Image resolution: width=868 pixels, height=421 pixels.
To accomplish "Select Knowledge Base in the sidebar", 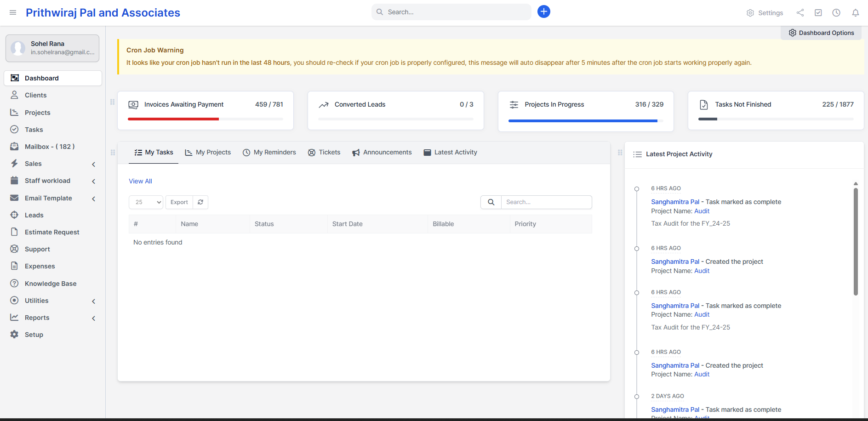I will click(x=51, y=283).
